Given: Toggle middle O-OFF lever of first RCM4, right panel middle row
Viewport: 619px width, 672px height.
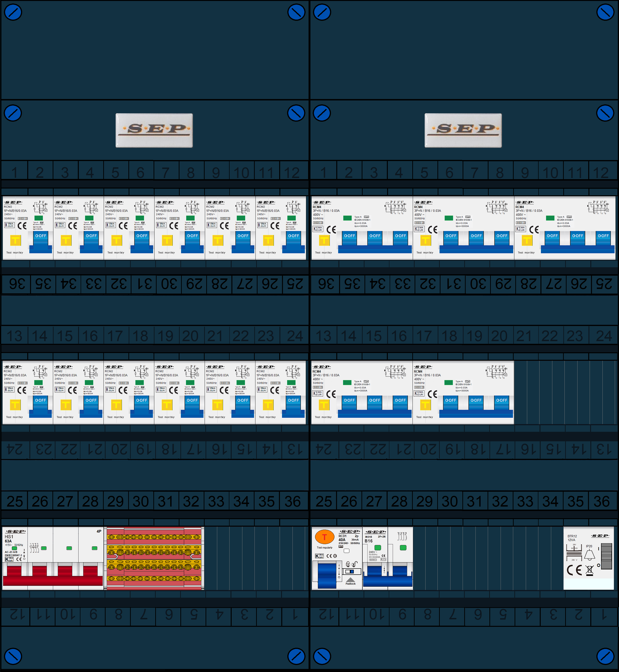Looking at the screenshot, I should pyautogui.click(x=375, y=403).
